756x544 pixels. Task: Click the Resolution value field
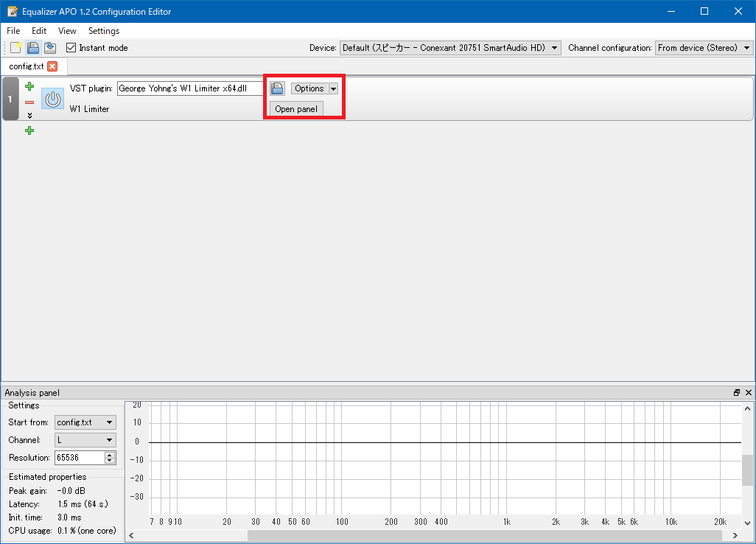(80, 458)
